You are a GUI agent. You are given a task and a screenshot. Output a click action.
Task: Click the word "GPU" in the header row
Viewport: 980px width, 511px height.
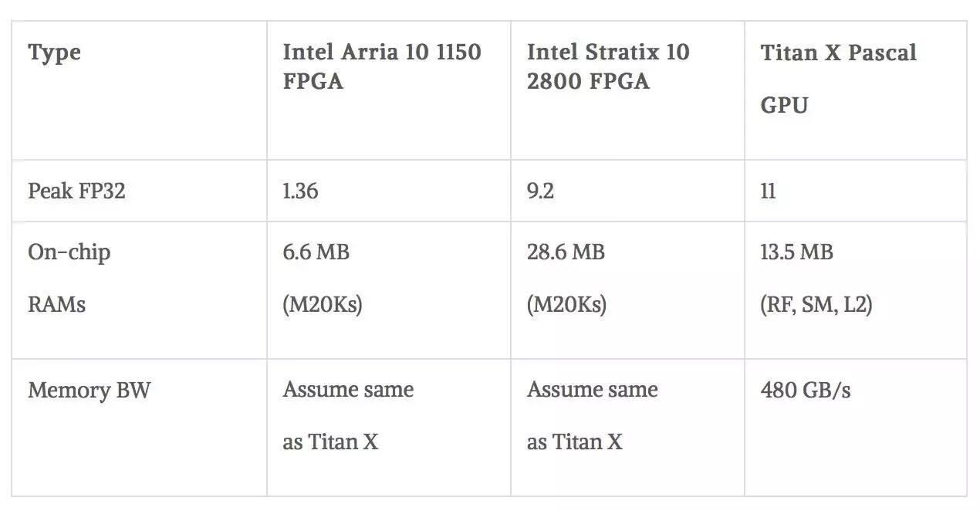coord(784,105)
